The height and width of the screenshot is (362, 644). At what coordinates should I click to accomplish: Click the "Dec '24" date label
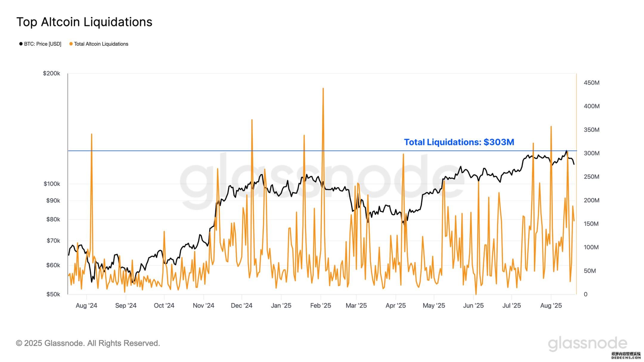[241, 306]
